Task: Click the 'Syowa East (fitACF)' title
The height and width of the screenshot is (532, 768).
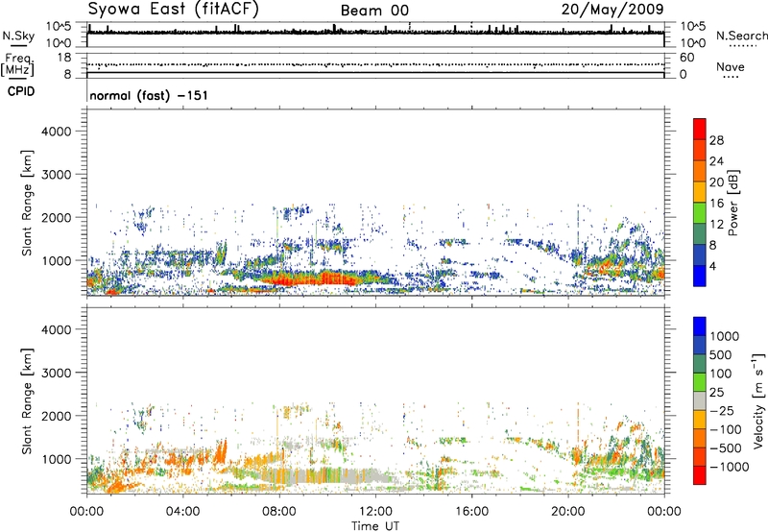Action: (174, 10)
